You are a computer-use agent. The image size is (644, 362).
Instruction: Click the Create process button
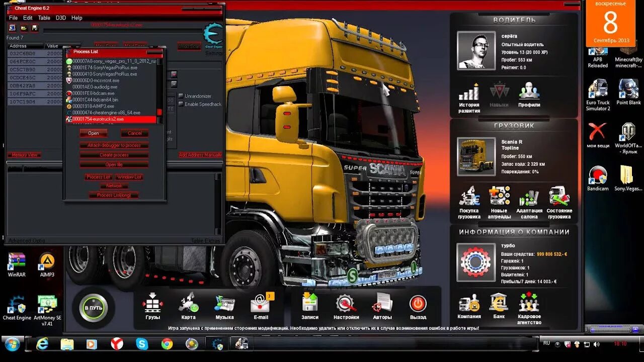114,155
